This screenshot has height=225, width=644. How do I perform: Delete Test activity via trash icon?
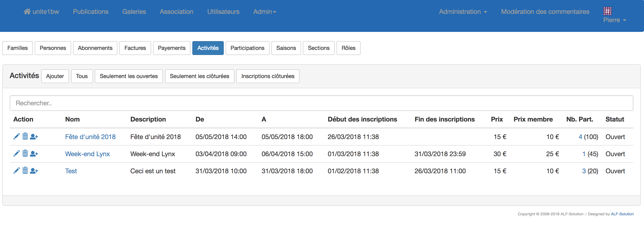[25, 170]
